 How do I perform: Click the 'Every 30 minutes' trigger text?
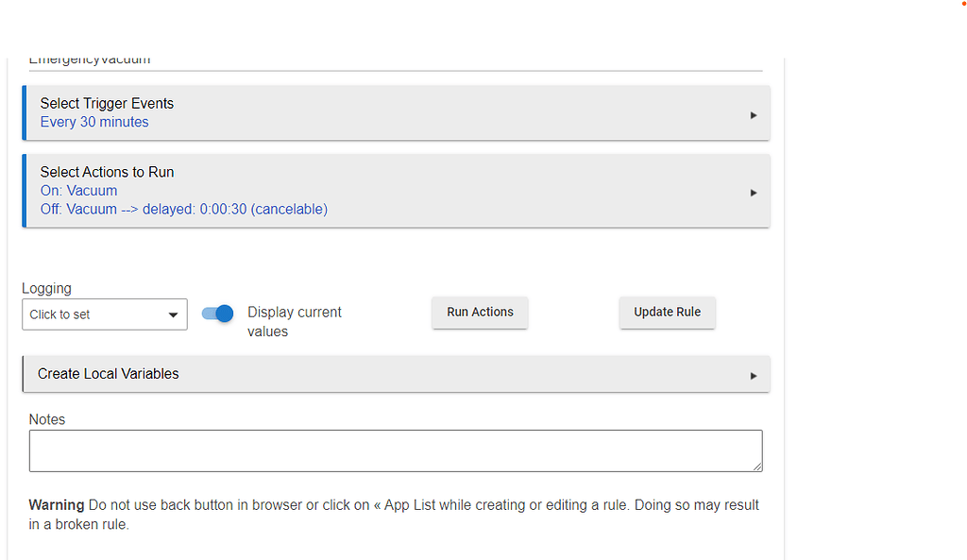pos(94,122)
